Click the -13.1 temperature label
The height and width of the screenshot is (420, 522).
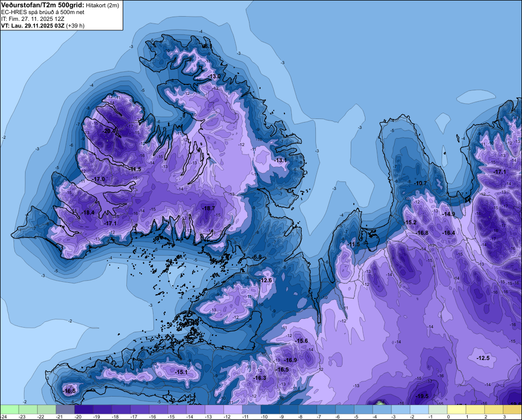pyautogui.click(x=280, y=160)
